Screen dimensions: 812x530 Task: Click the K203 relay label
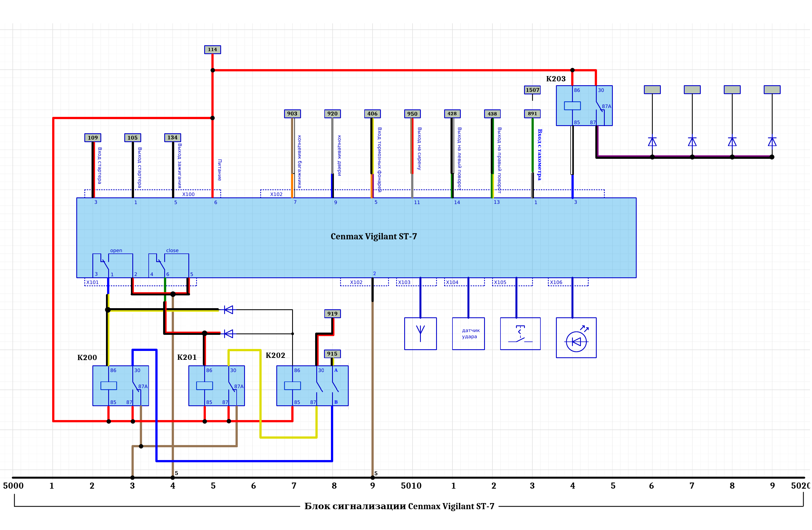tap(557, 79)
